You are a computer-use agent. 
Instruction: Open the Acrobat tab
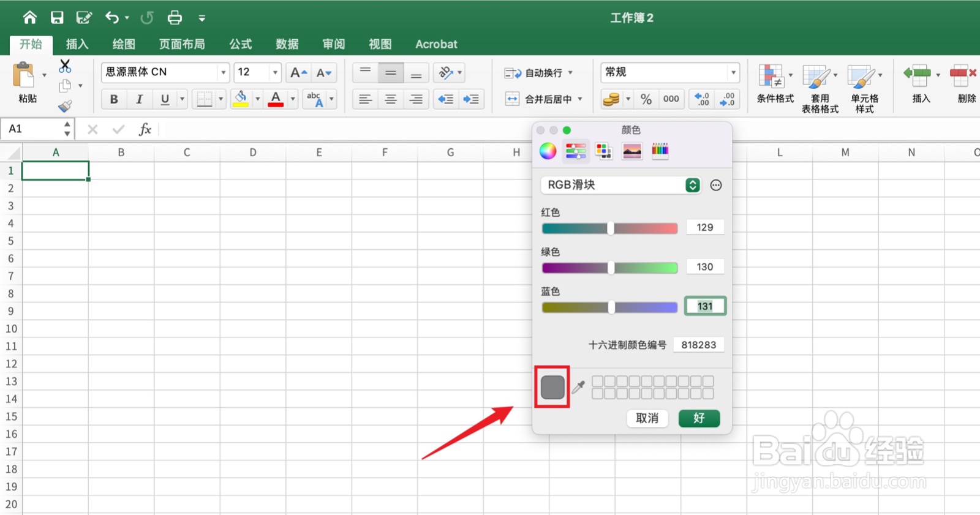436,44
